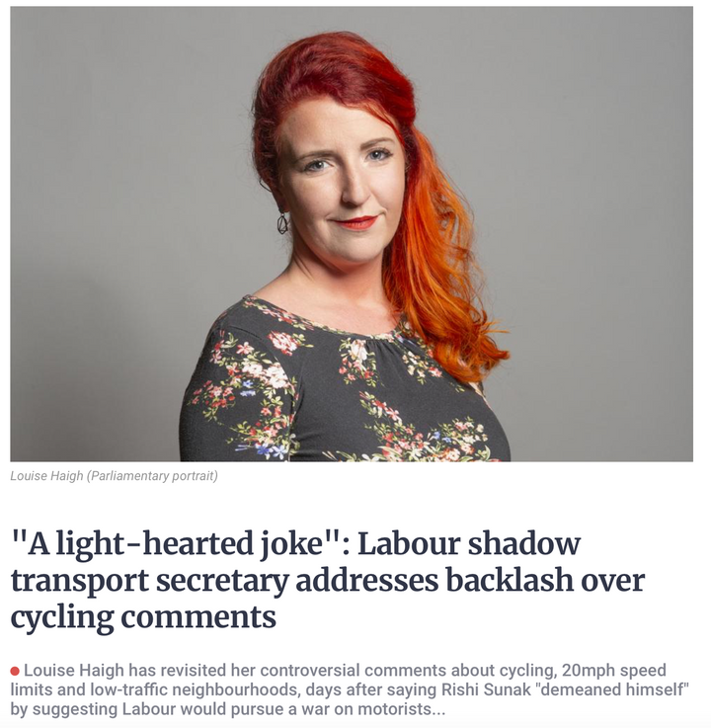Image resolution: width=711 pixels, height=728 pixels.
Task: Click "20mph speed" in the summary text
Action: click(x=614, y=671)
